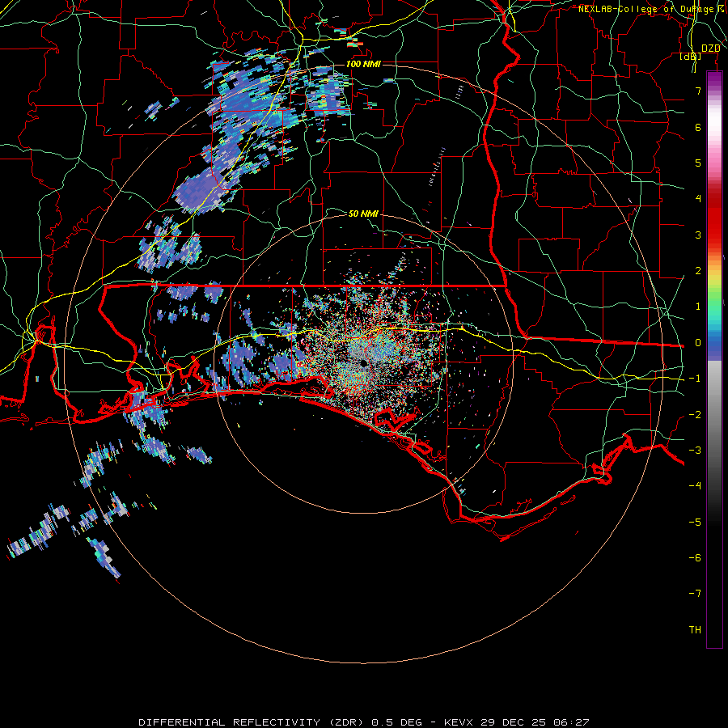The image size is (728, 728).
Task: Click the KEVX station identifier in caption
Action: click(x=459, y=722)
